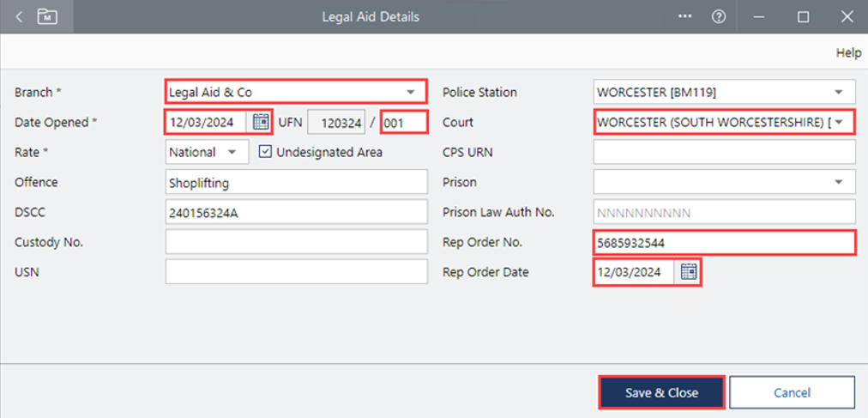Open the Police Station dropdown list
868x418 pixels.
(x=838, y=92)
